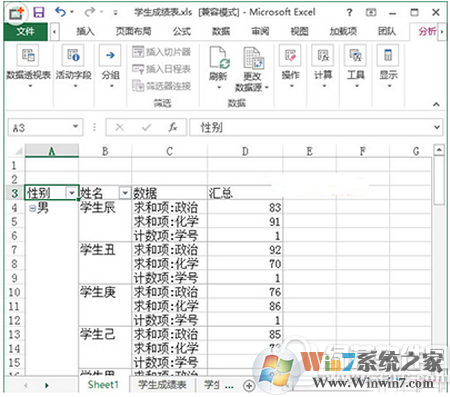Select the cell containing 学生庚

click(105, 292)
